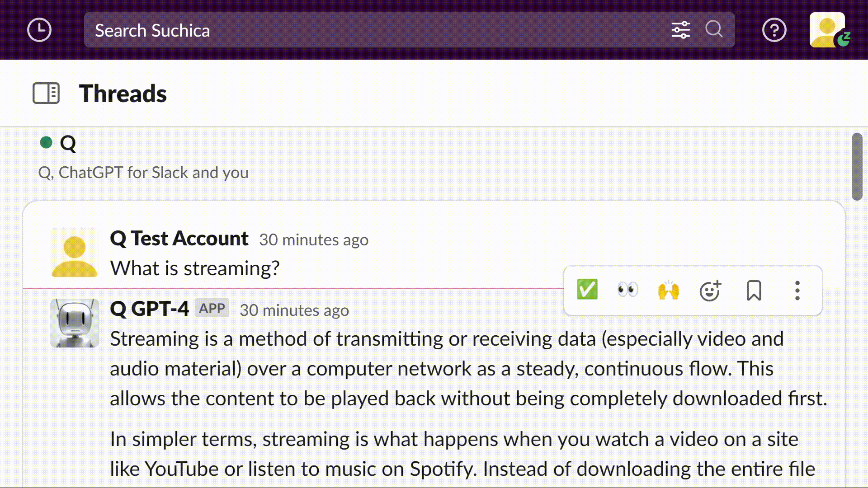This screenshot has width=868, height=488.
Task: Click the threads list scrollbar
Action: (857, 166)
